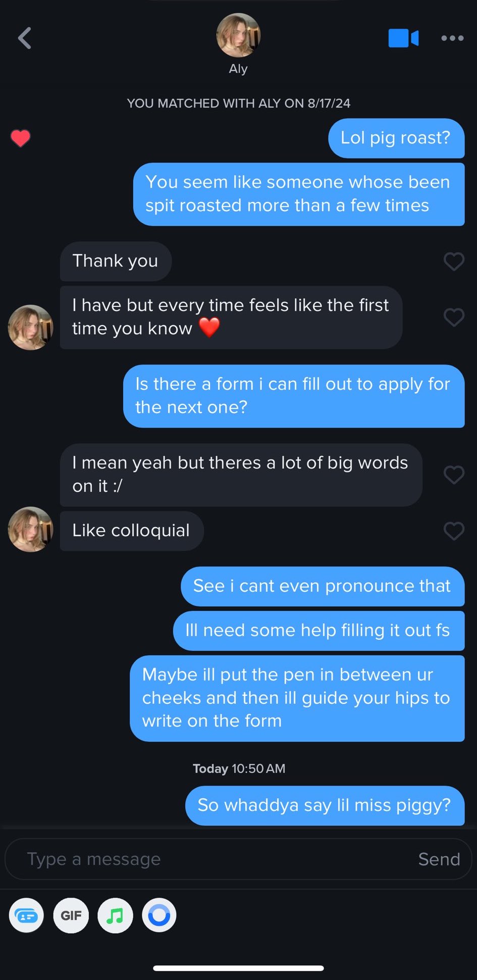
Task: Open the blue contact card icon
Action: (x=26, y=915)
